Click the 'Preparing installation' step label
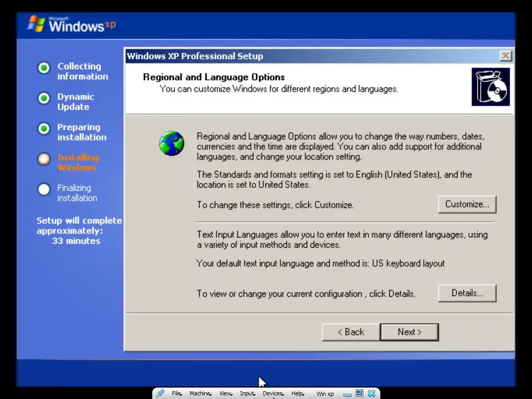This screenshot has height=399, width=532. click(82, 132)
